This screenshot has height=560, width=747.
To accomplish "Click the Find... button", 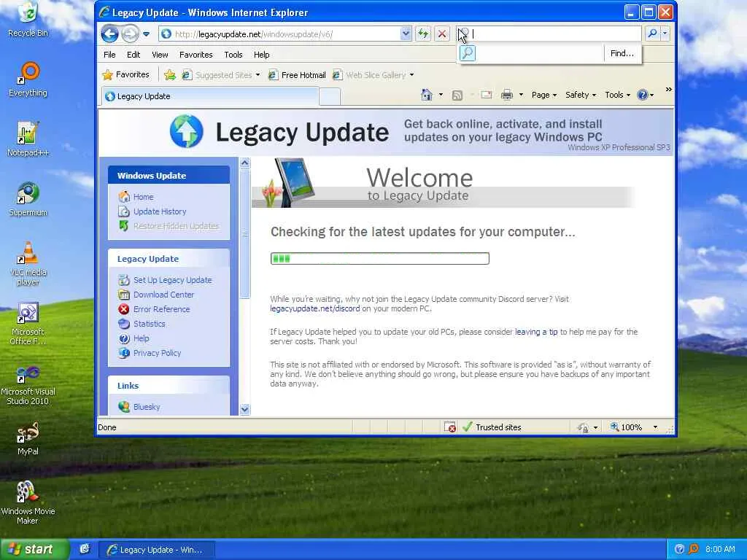I will (x=622, y=53).
